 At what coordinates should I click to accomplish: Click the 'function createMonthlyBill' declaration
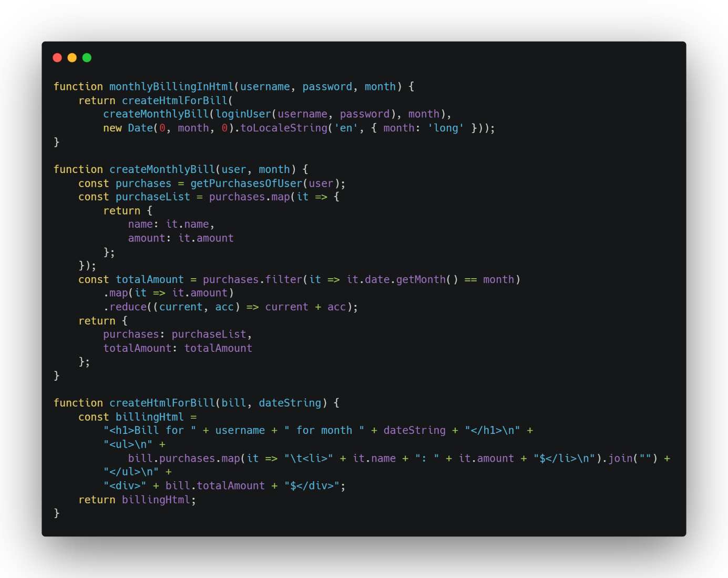point(134,169)
